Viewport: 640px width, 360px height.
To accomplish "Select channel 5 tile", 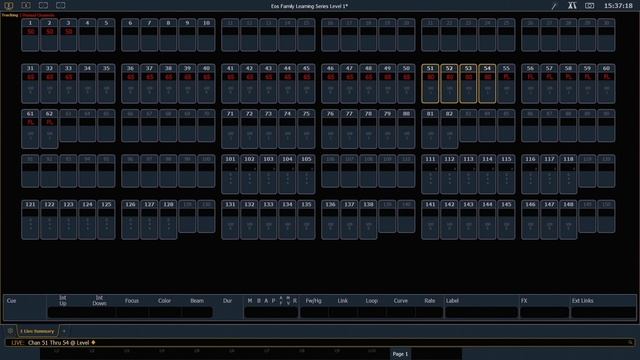I will [106, 35].
